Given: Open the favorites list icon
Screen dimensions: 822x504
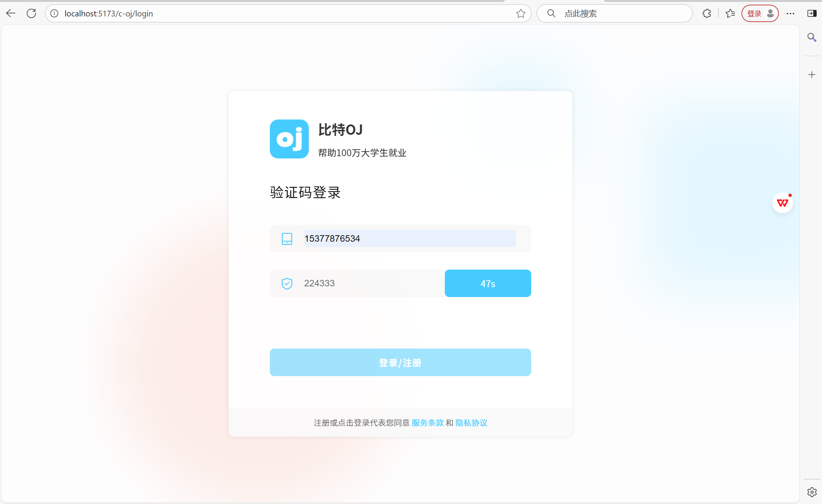Looking at the screenshot, I should coord(730,13).
